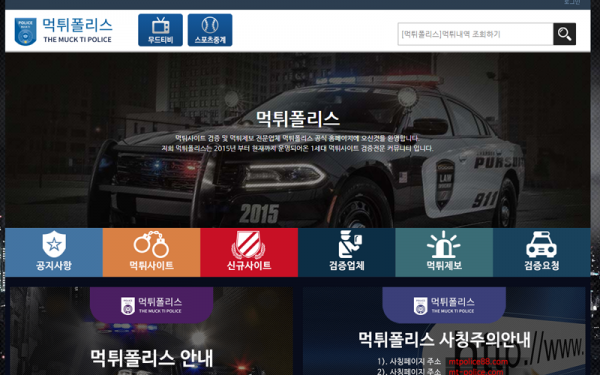This screenshot has height=375, width=600.
Task: Open 검증요청 police car tile
Action: click(x=542, y=252)
